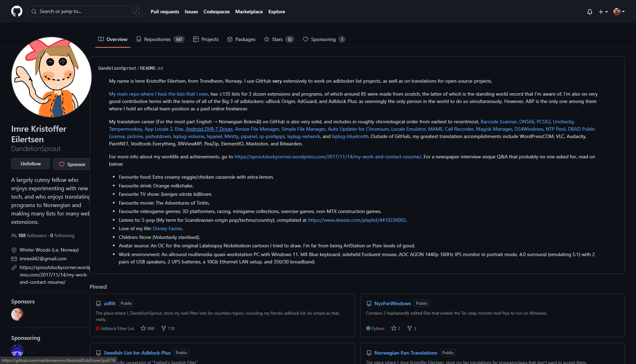Click the GitHub octocat logo

(x=16, y=11)
